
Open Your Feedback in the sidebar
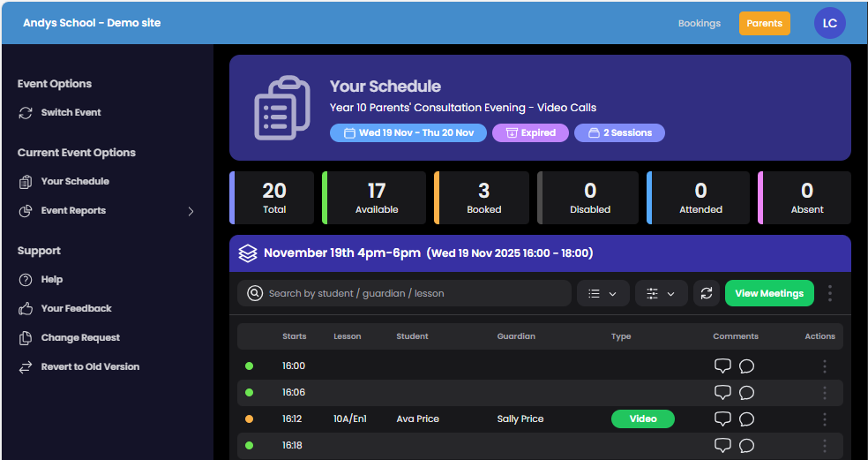(77, 308)
